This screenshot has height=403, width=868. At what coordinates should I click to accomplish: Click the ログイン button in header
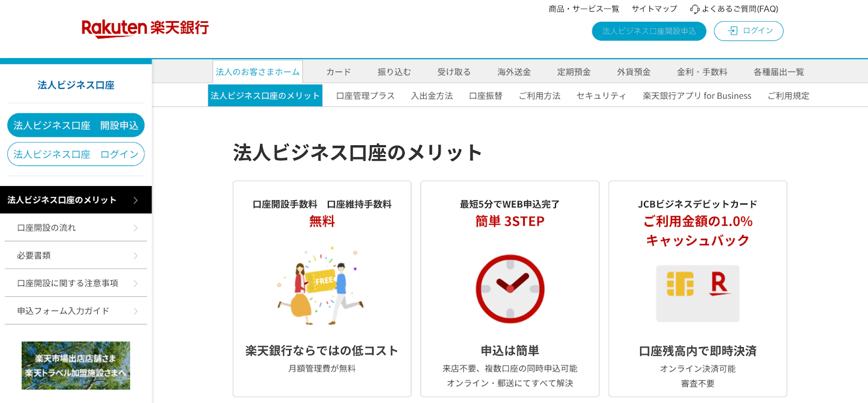pos(749,31)
